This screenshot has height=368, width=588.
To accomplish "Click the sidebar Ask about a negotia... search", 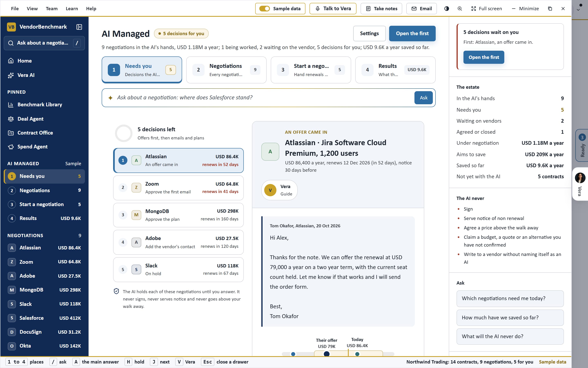I will (x=44, y=43).
